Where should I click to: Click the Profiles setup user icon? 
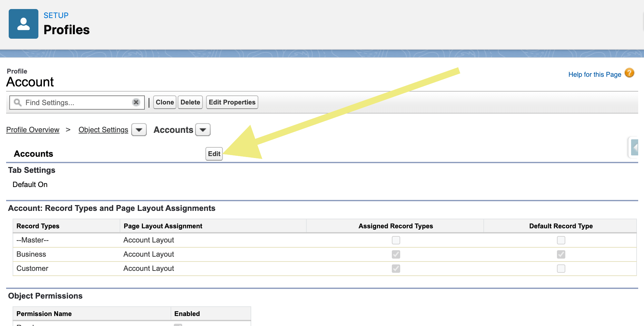(23, 23)
